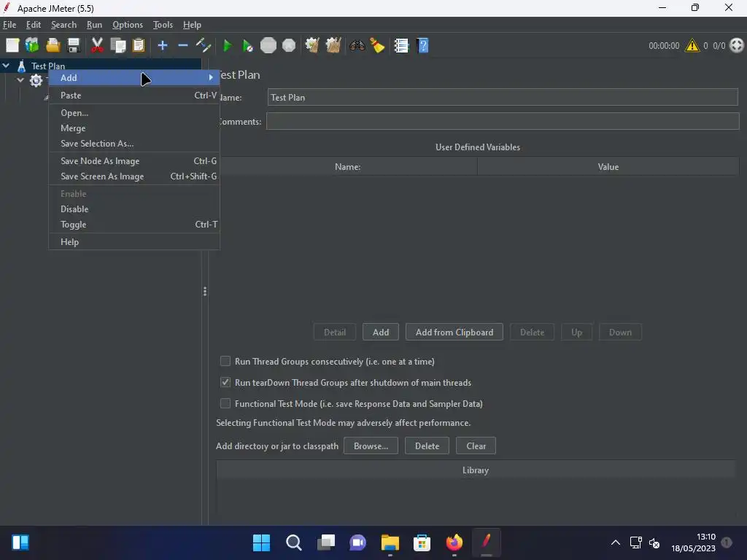This screenshot has width=747, height=560.
Task: Select the gear node in the tree
Action: click(36, 80)
